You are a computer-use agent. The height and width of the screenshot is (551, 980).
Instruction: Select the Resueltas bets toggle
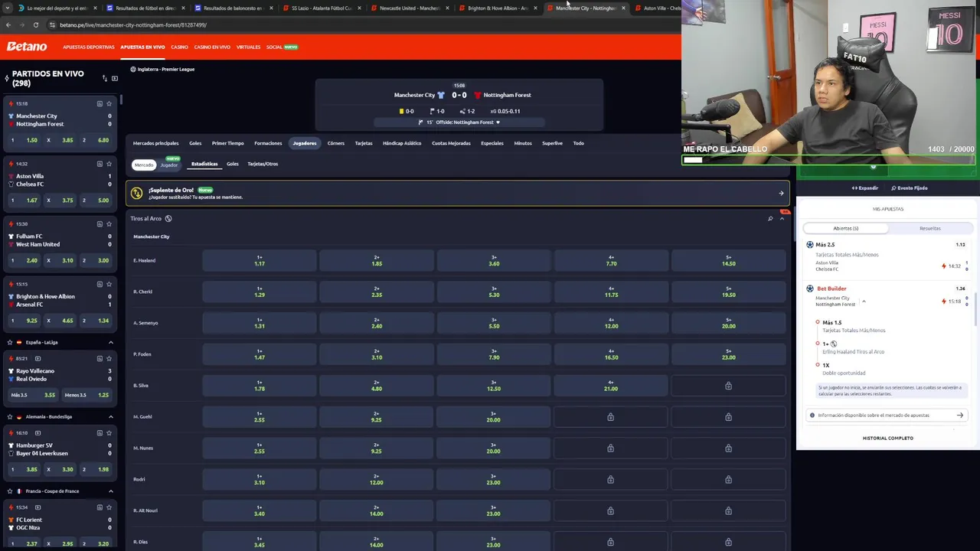[x=930, y=228]
